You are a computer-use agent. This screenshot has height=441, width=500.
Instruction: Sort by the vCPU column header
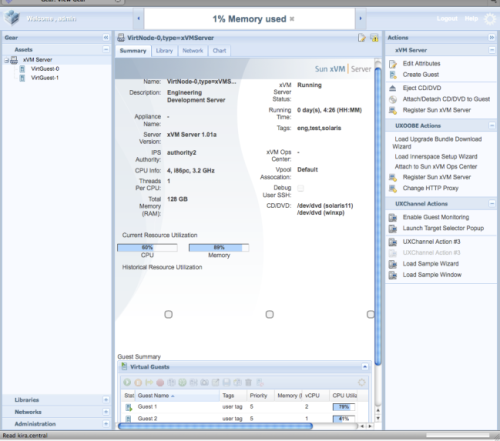click(316, 396)
